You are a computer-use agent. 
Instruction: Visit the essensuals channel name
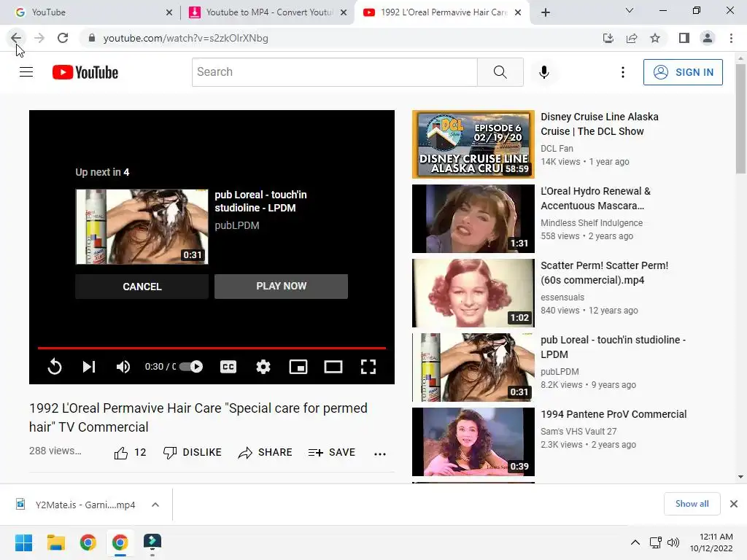[x=562, y=297]
